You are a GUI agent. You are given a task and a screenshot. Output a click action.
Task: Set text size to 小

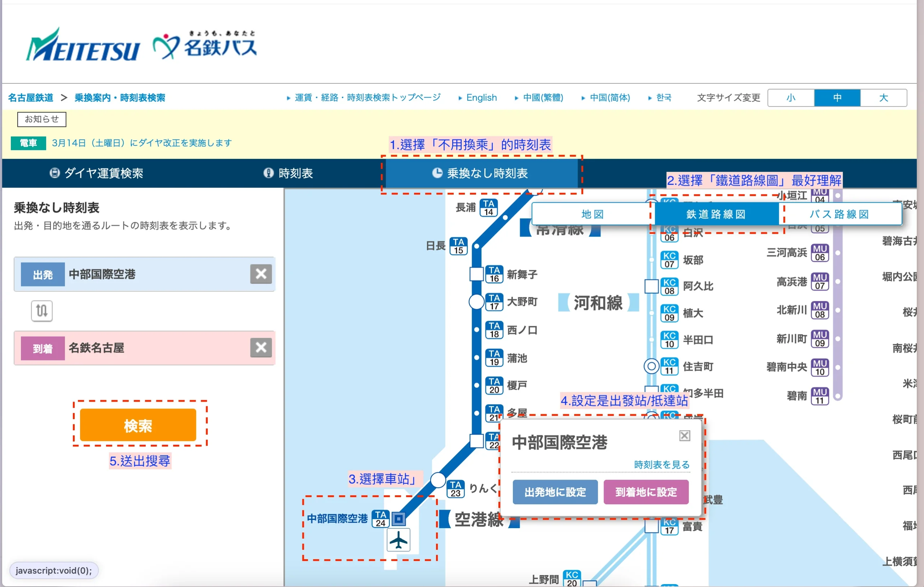[790, 98]
